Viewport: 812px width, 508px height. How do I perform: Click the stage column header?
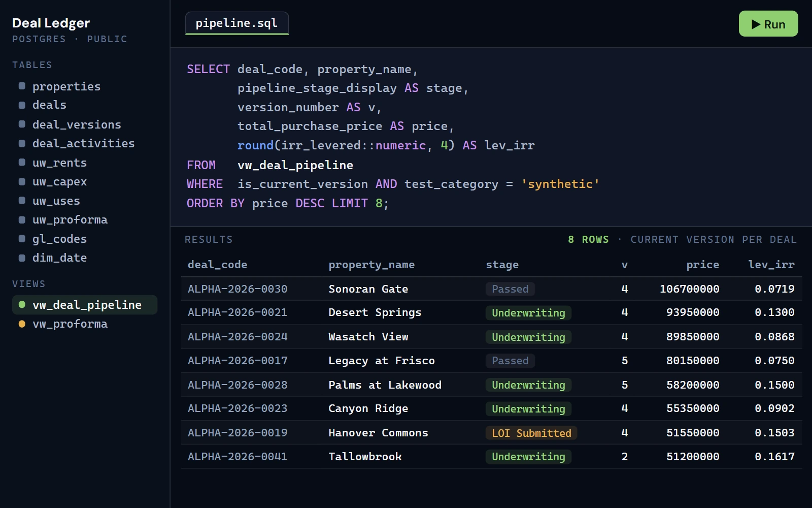(x=502, y=265)
